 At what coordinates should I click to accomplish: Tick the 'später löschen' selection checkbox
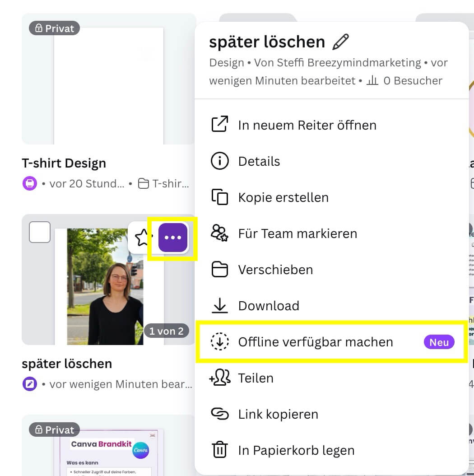coord(40,232)
